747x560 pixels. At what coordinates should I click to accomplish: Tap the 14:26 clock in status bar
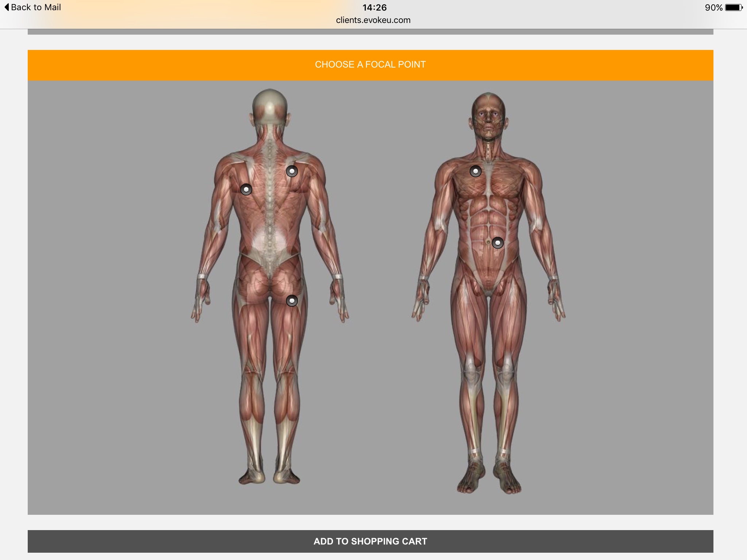point(374,8)
